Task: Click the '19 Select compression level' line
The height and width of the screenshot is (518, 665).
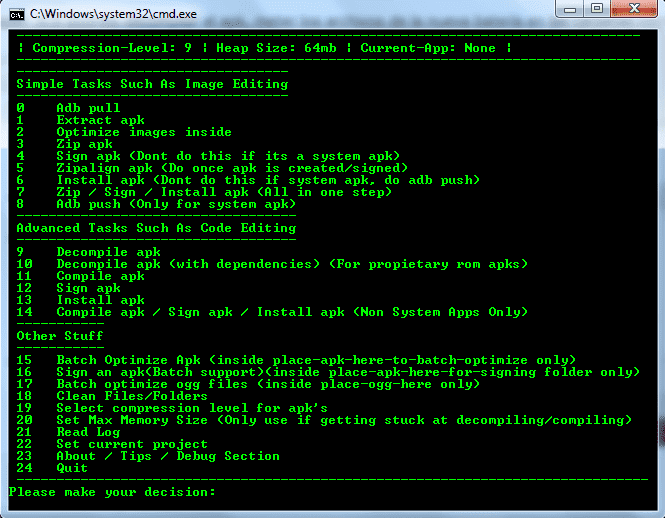Action: tap(172, 408)
